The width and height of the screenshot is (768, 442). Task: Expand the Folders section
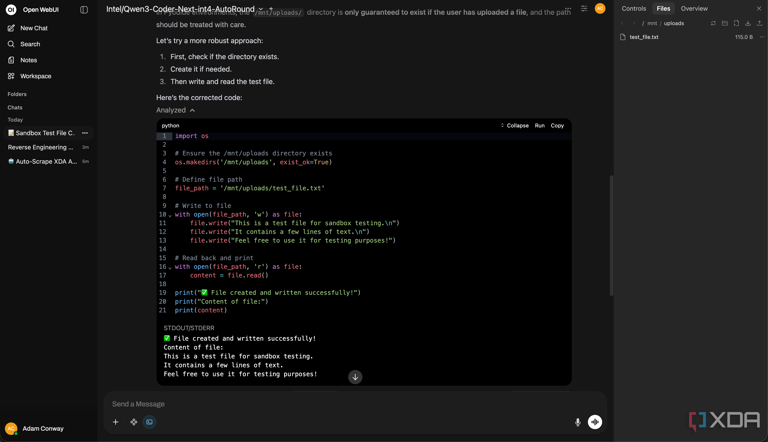(17, 94)
